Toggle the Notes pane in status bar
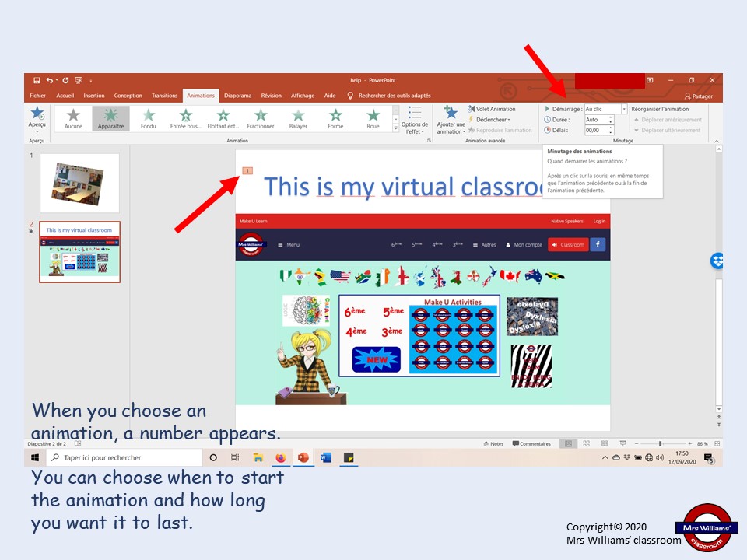 coord(493,444)
